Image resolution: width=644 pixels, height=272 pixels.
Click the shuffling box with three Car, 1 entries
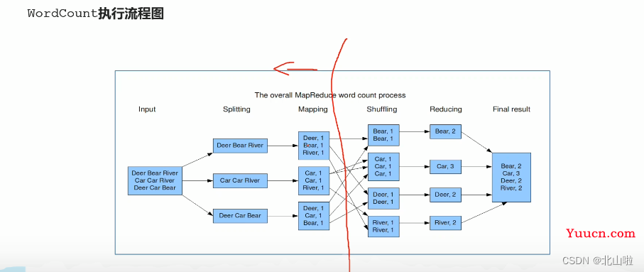click(x=383, y=166)
